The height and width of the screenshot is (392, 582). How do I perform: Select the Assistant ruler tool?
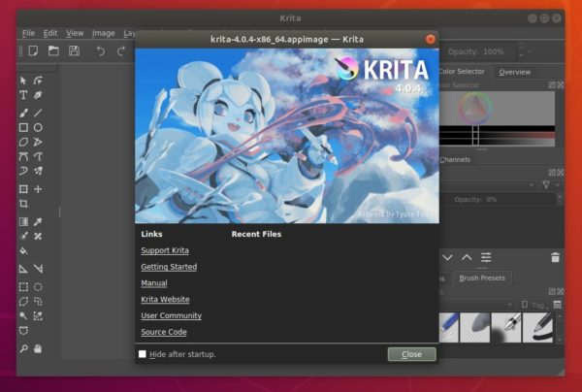23,269
